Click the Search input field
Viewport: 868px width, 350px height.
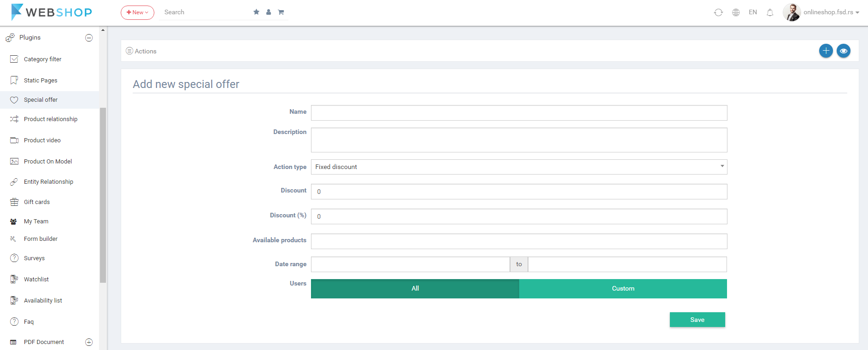pyautogui.click(x=205, y=12)
